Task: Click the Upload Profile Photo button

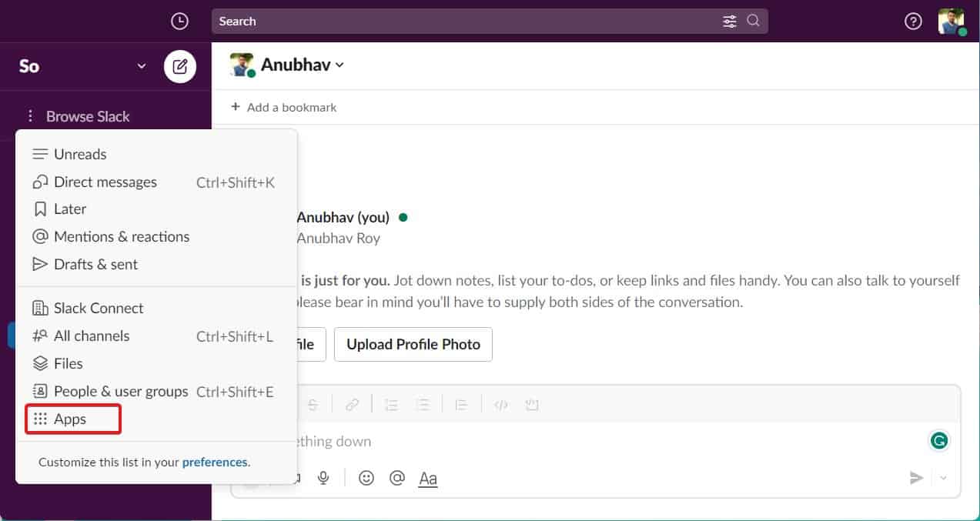Action: (413, 344)
